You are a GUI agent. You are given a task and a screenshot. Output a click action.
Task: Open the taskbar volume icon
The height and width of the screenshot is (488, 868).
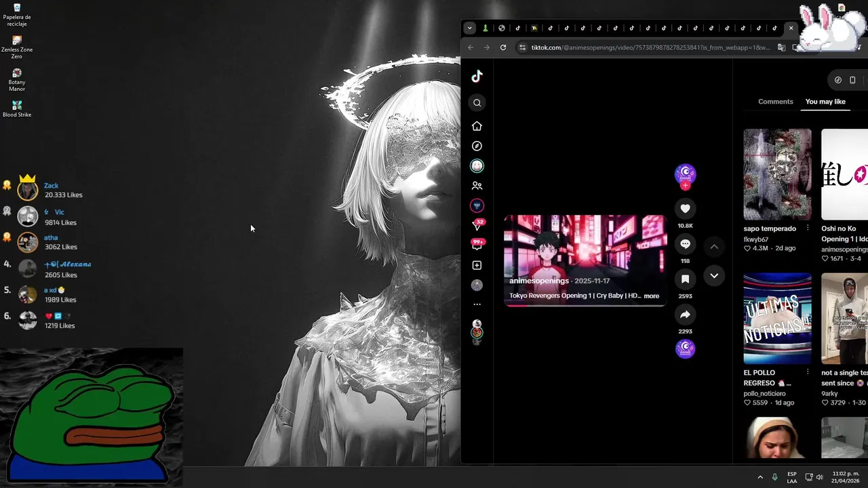tap(819, 477)
